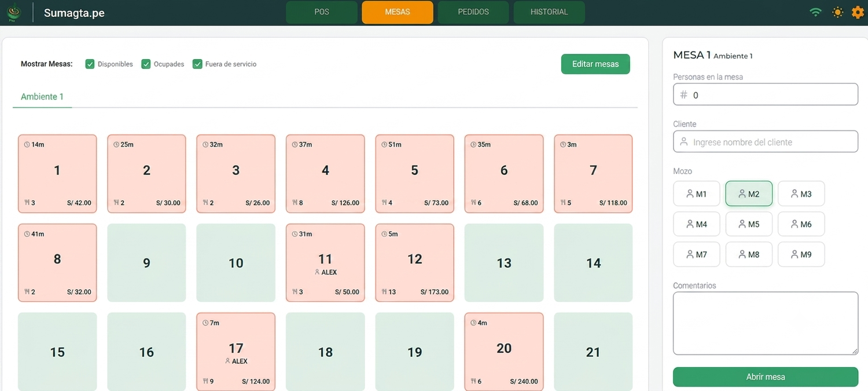Image resolution: width=868 pixels, height=391 pixels.
Task: Open table 17 with S/ 124.00
Action: point(236,352)
